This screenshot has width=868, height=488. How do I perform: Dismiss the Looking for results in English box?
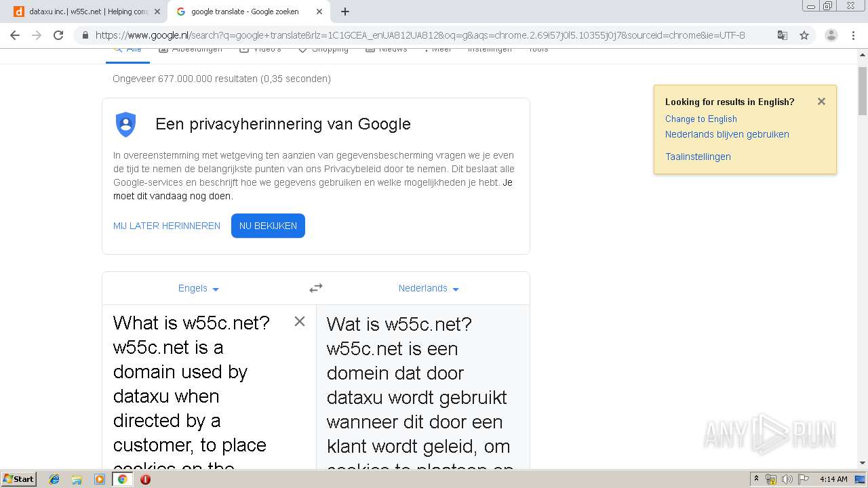(x=821, y=102)
